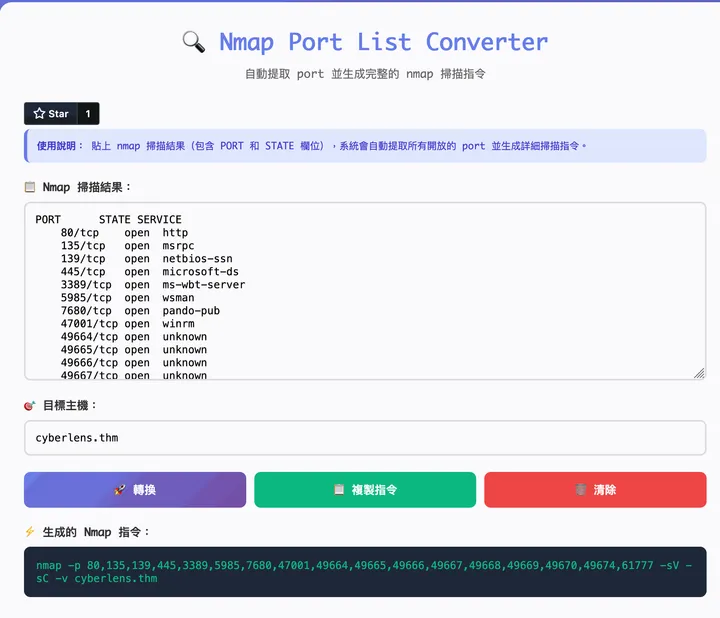The image size is (720, 618).
Task: Click the star icon in the Star button
Action: click(x=39, y=114)
